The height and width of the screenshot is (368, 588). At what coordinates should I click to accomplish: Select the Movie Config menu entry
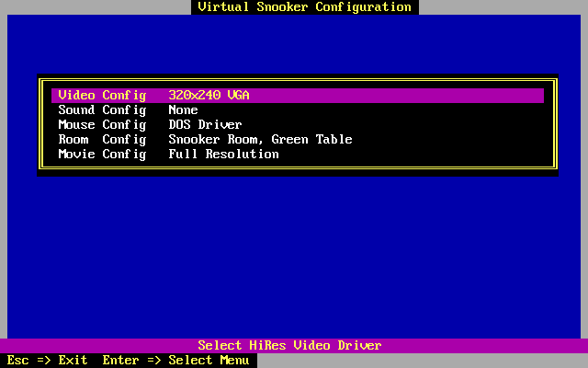(102, 155)
